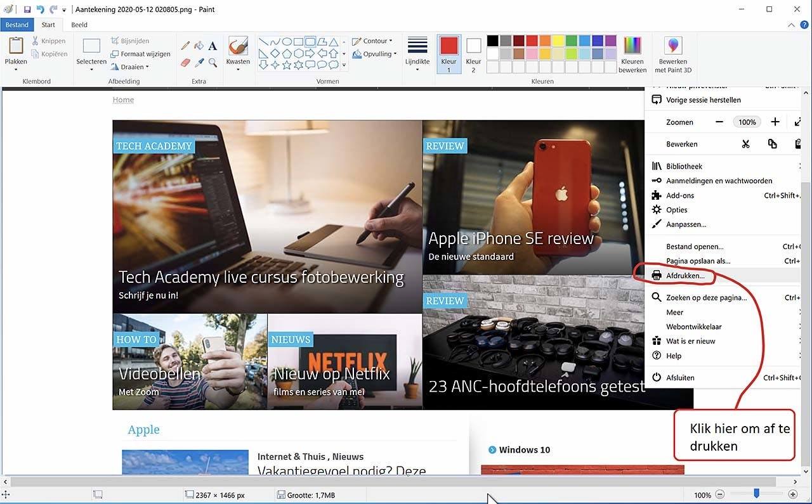Open the Contour outline dropdown

[x=372, y=41]
